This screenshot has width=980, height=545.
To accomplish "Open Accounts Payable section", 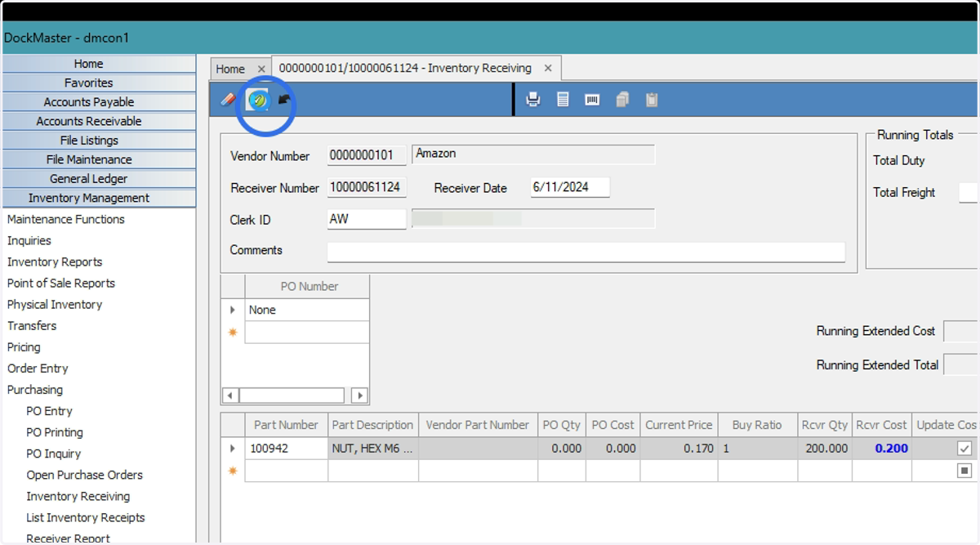I will (x=99, y=102).
